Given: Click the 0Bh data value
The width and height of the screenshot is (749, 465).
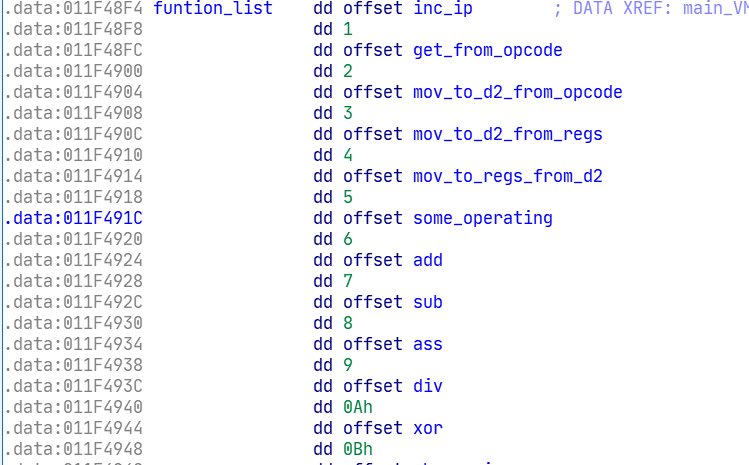Looking at the screenshot, I should (358, 449).
